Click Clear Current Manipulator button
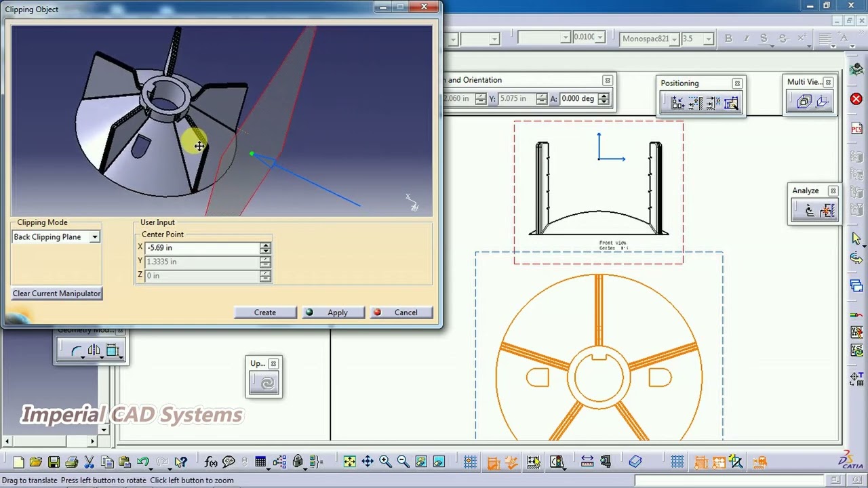 click(57, 293)
